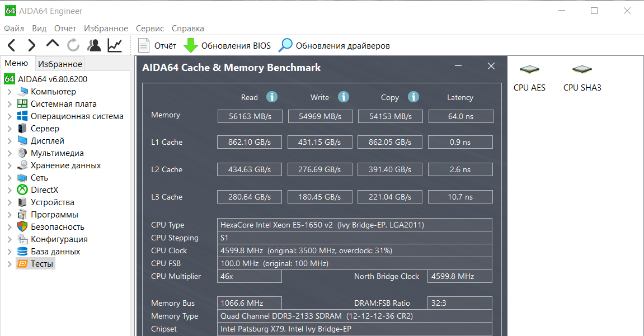Click the Forward navigation arrow
This screenshot has height=336, width=644.
pos(32,45)
